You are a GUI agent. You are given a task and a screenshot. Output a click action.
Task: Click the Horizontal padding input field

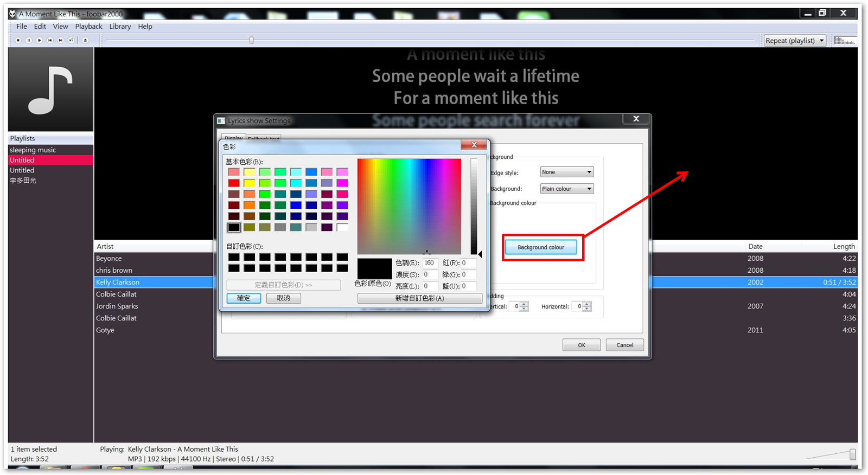pos(577,306)
